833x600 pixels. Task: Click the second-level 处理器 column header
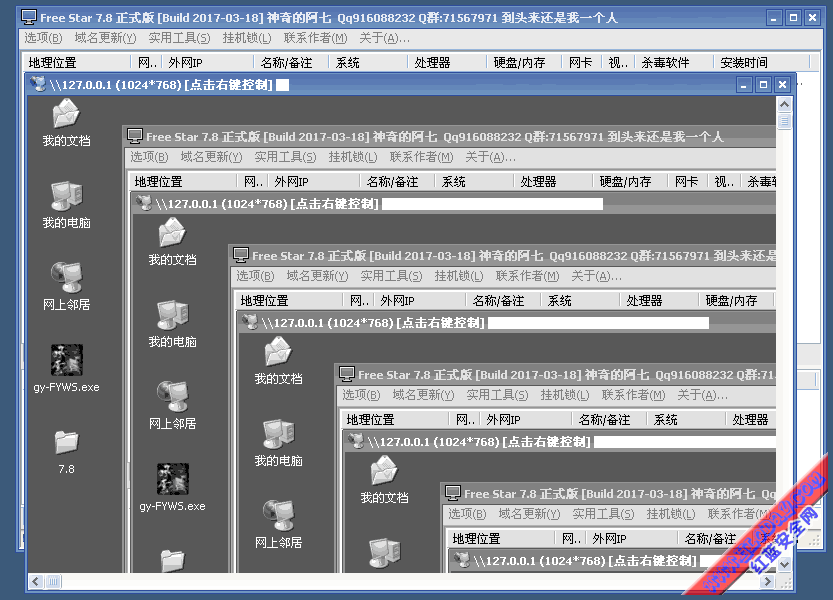point(552,182)
